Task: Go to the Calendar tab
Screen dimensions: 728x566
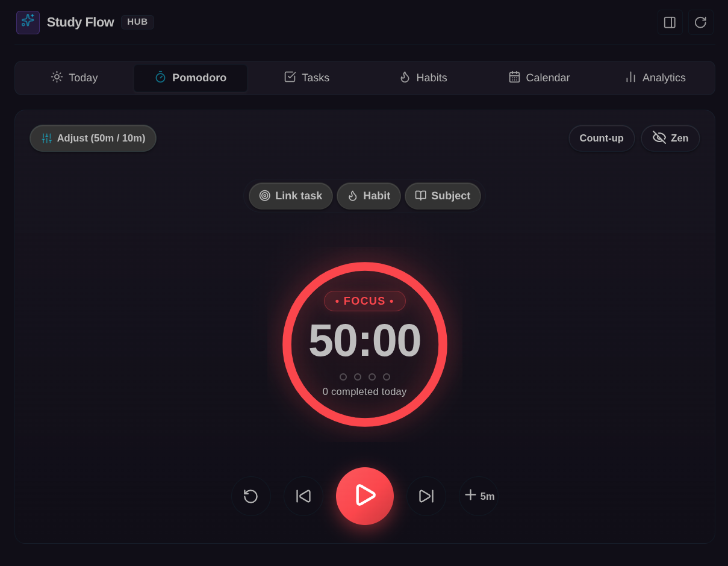Action: click(x=539, y=78)
